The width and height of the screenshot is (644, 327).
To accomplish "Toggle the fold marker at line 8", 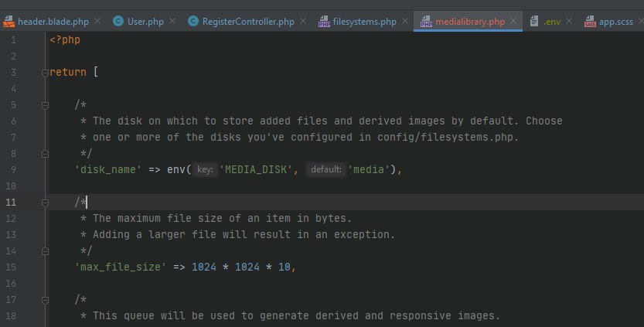I will (x=45, y=154).
